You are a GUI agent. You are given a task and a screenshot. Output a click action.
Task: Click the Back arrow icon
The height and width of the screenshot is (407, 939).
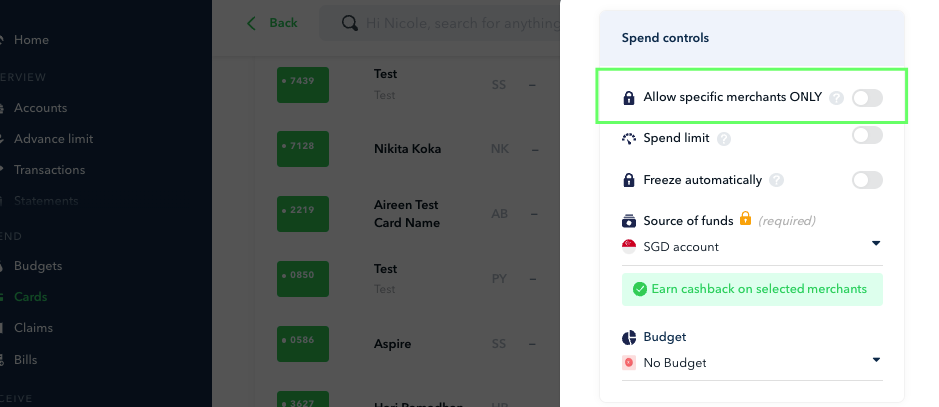(252, 22)
